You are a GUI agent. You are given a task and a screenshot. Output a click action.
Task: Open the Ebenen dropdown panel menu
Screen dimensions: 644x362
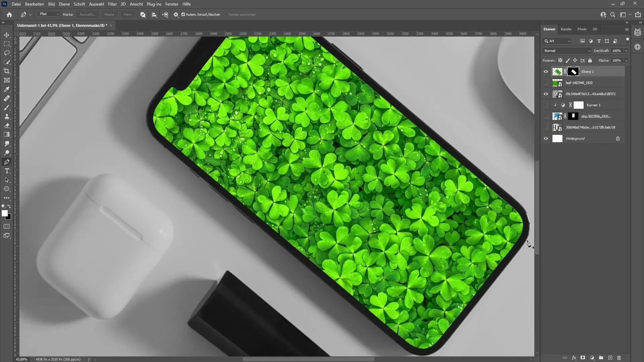point(628,29)
